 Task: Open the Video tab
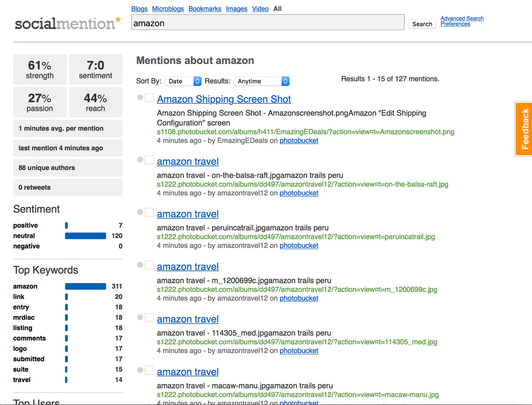260,9
